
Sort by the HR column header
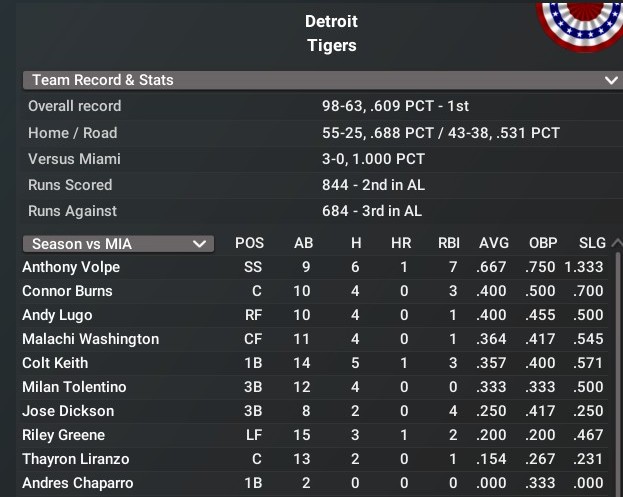(x=402, y=243)
